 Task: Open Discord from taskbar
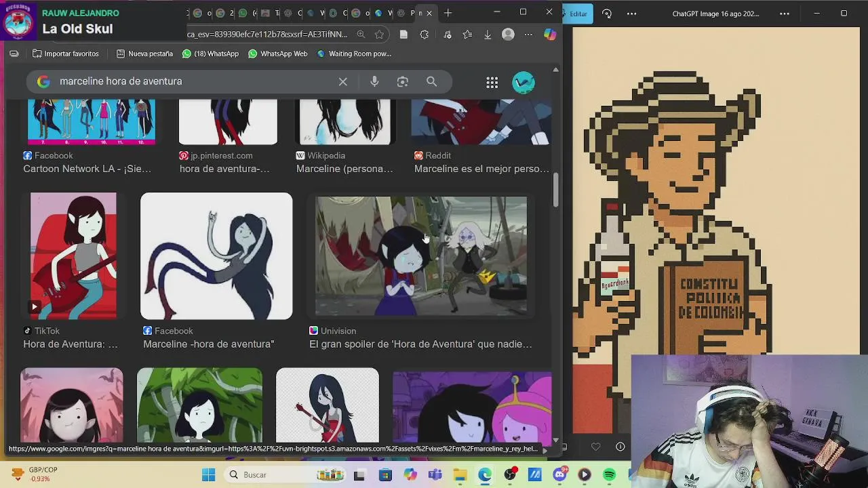(559, 475)
